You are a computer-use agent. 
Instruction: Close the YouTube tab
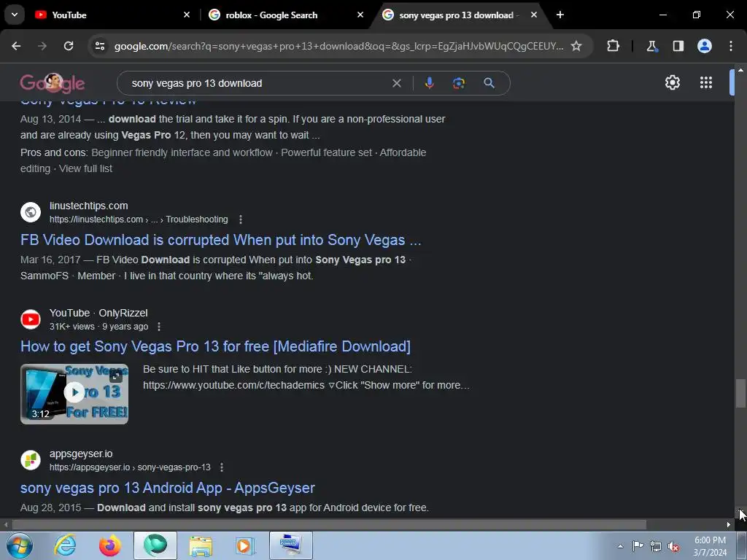tap(187, 15)
